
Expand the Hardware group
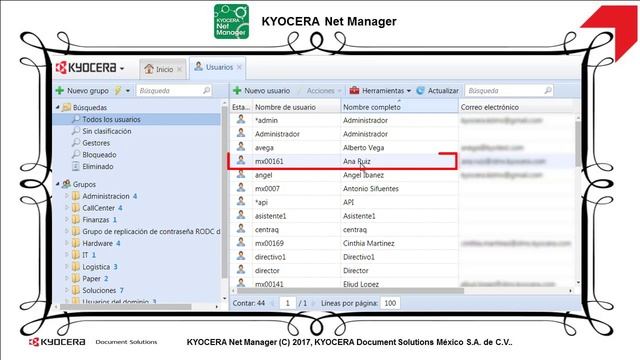click(67, 243)
